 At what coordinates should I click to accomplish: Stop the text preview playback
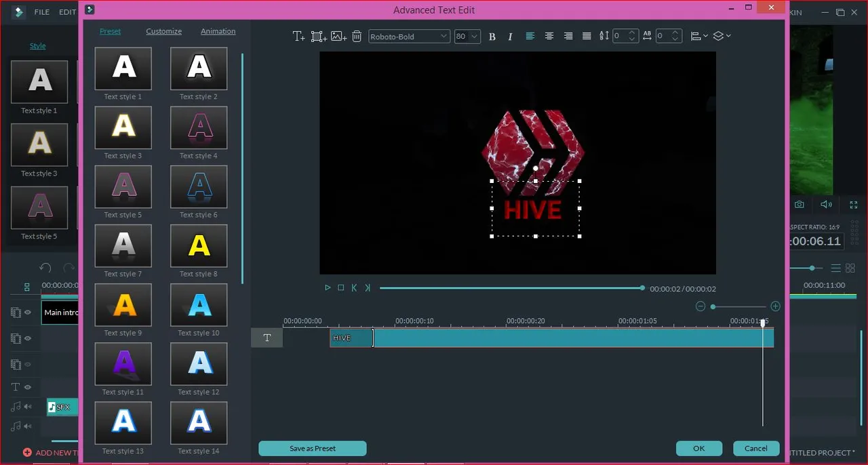pyautogui.click(x=341, y=288)
